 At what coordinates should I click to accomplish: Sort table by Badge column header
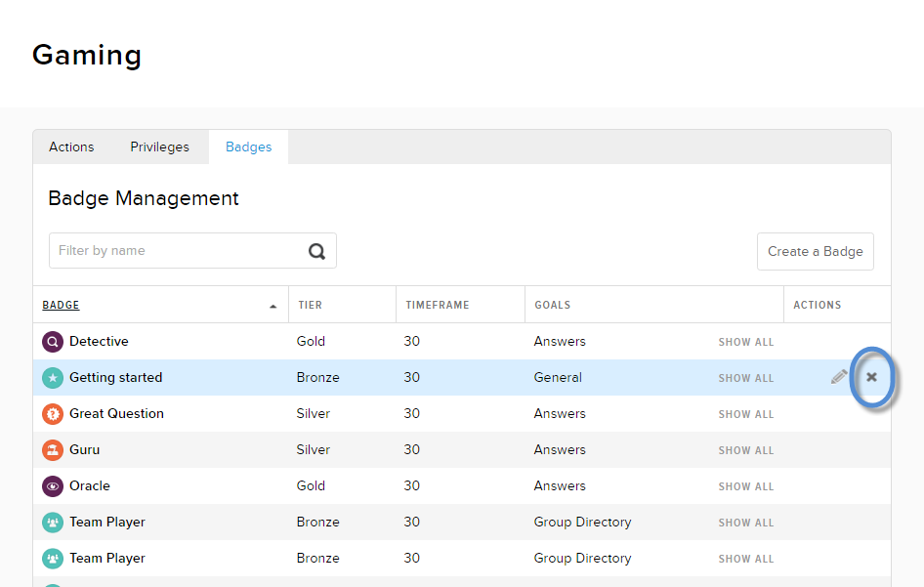(x=61, y=305)
